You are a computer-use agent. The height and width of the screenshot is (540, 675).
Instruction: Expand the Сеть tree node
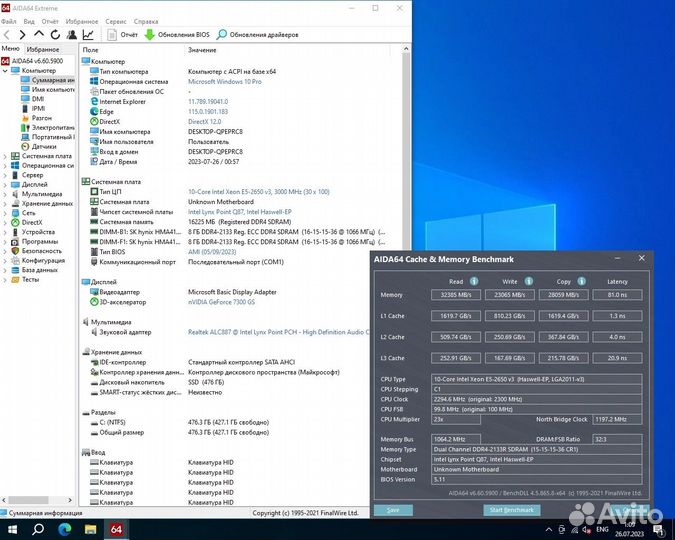(x=5, y=213)
